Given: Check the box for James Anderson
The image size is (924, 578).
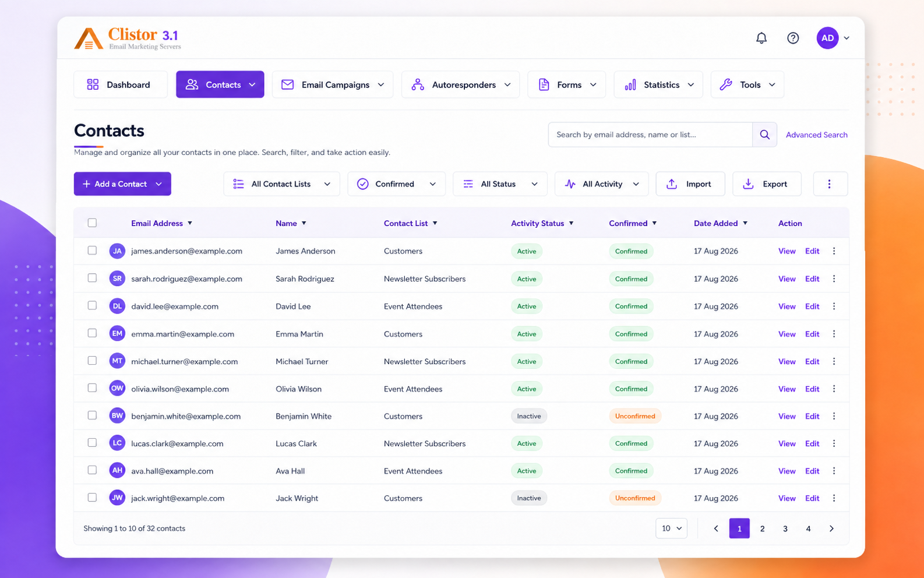Looking at the screenshot, I should point(92,251).
